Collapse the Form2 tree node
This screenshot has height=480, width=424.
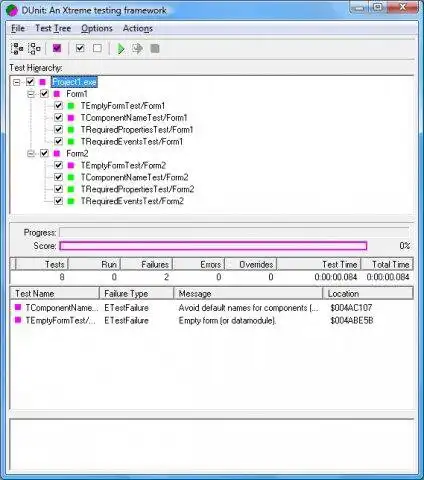coord(31,154)
